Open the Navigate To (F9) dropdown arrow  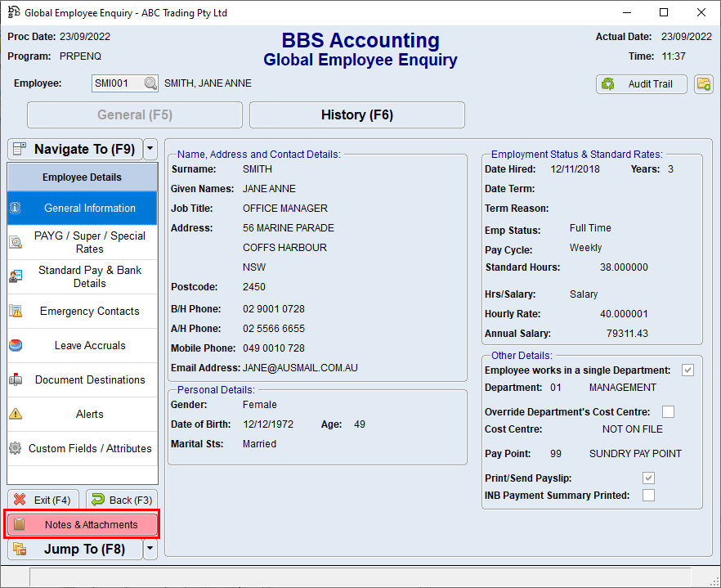coord(149,149)
